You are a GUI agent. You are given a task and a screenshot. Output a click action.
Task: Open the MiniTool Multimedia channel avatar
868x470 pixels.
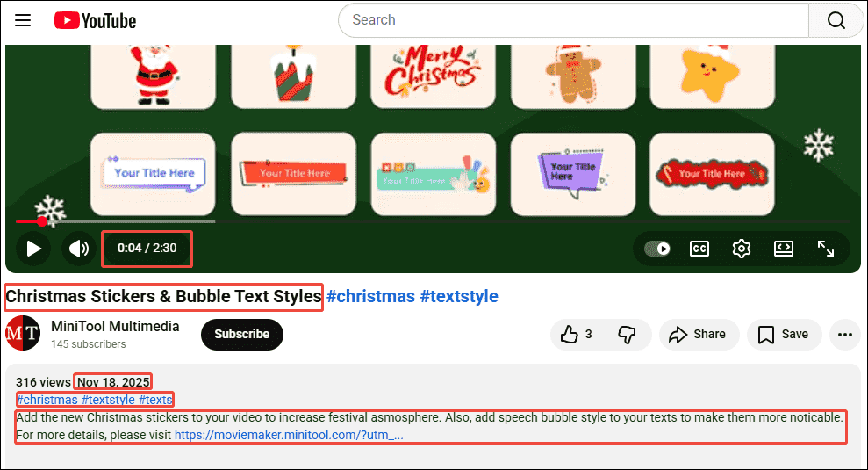coord(23,333)
